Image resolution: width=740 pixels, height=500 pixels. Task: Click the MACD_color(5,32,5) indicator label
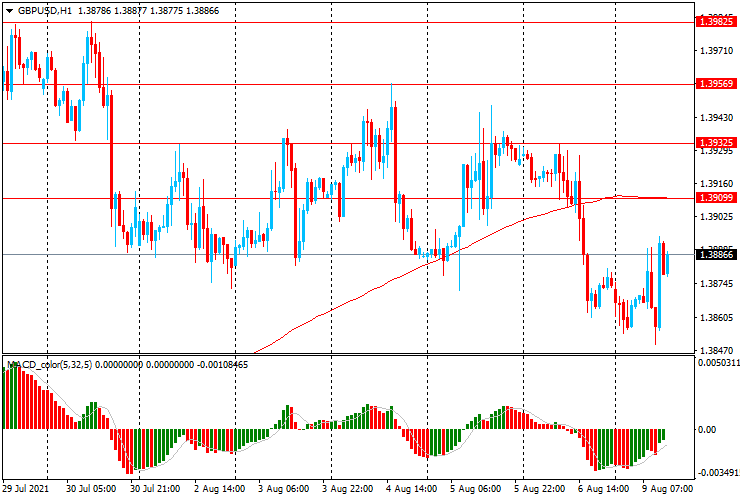[x=50, y=364]
